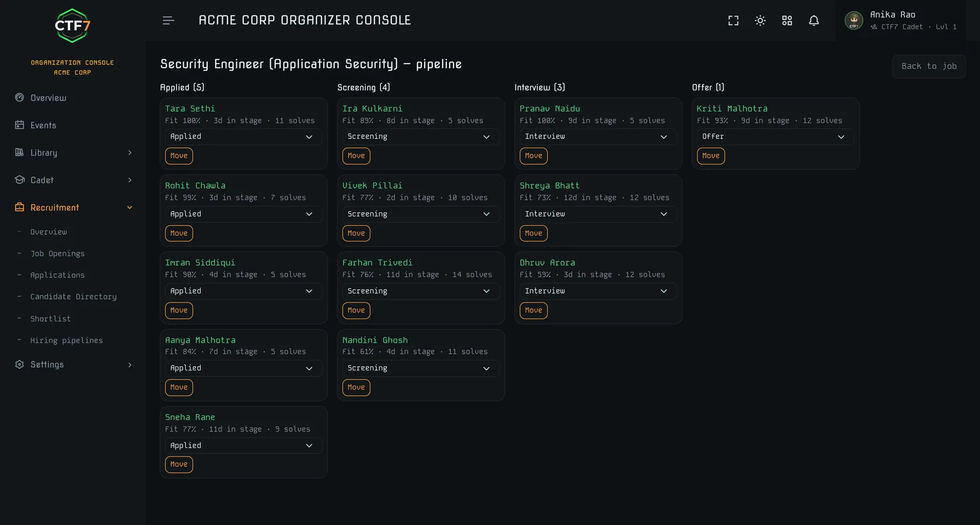Screen dimensions: 980x525
Task: Open Sneha Rane stage dropdown
Action: [x=243, y=446]
